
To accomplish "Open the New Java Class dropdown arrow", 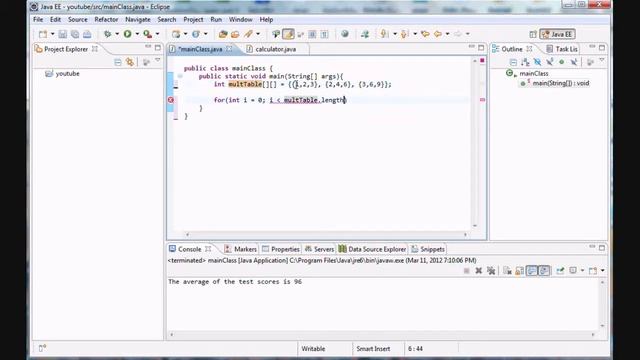I will click(x=205, y=34).
